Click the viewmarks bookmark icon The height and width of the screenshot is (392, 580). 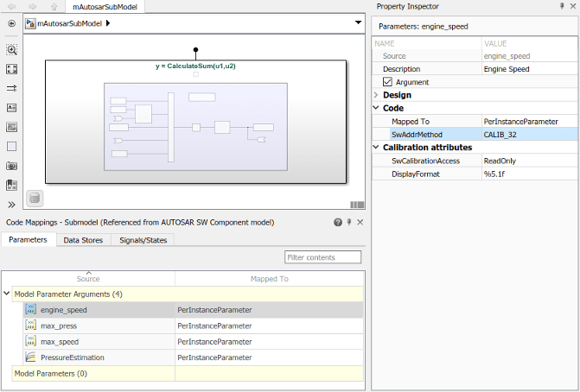11,185
